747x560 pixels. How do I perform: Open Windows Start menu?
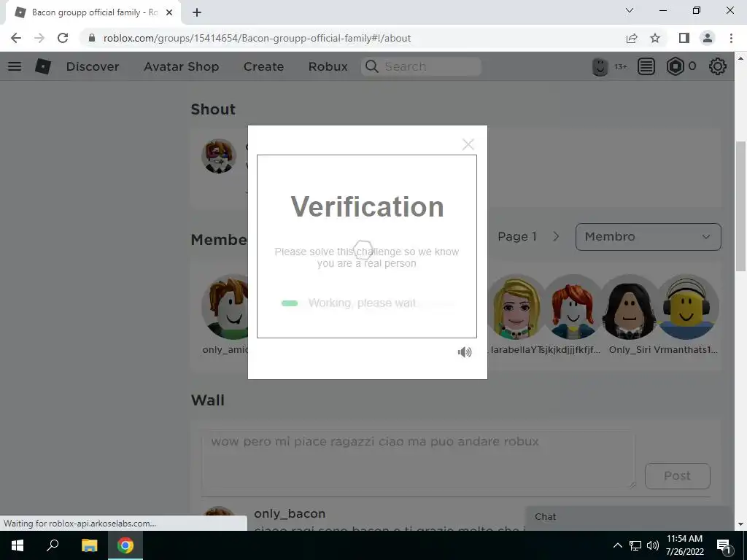(18, 545)
